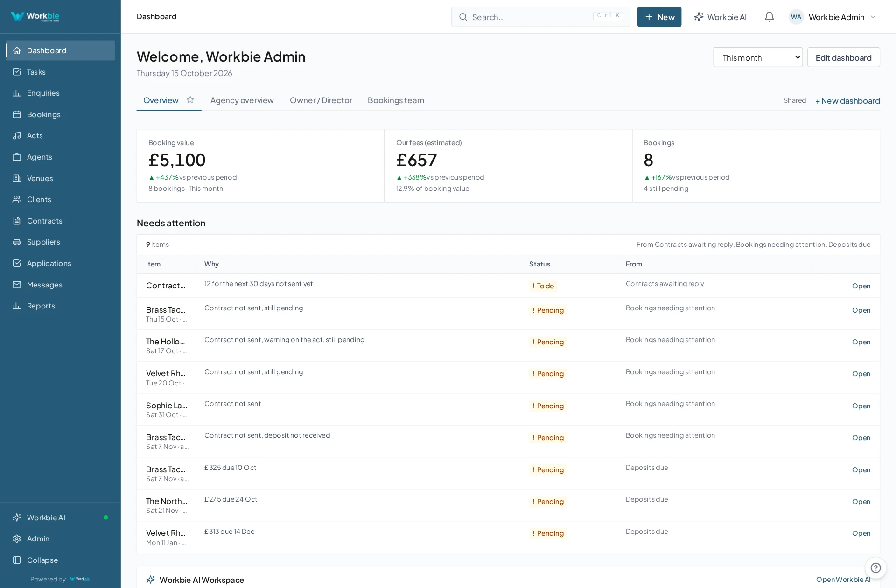
Task: Click the Workbie AI Workspace sparkle icon
Action: 151,580
